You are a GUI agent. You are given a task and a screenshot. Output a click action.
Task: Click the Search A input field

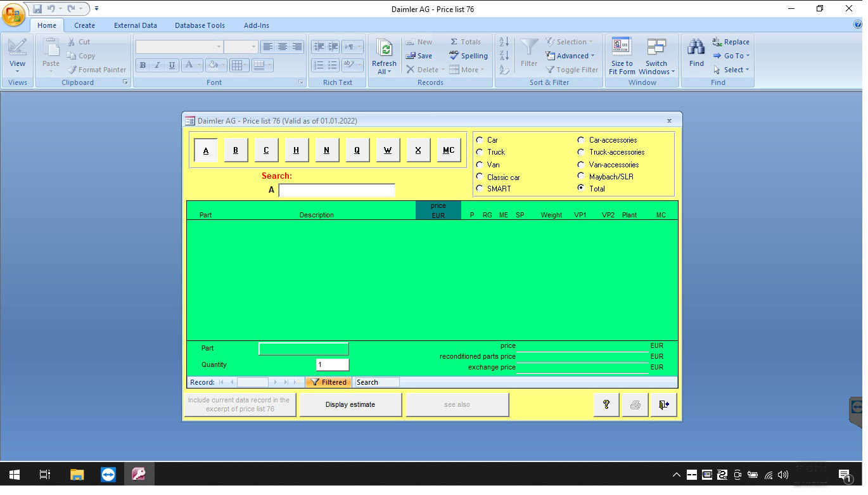click(336, 190)
